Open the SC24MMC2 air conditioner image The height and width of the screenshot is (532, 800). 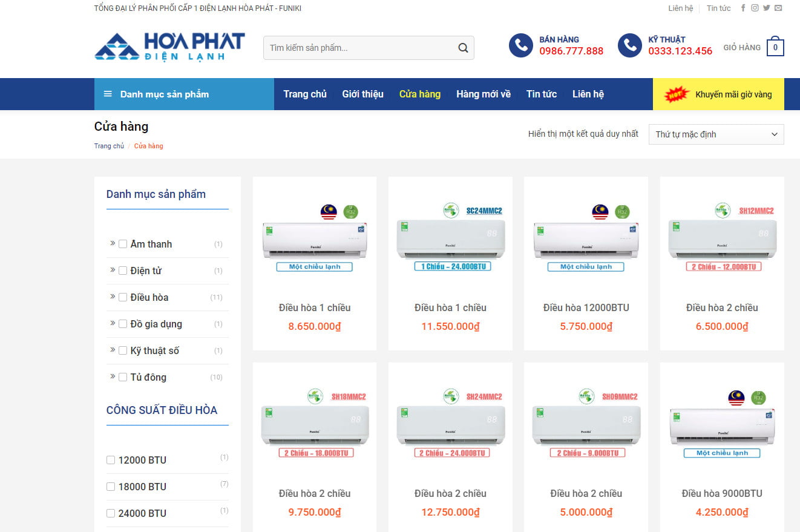point(450,238)
